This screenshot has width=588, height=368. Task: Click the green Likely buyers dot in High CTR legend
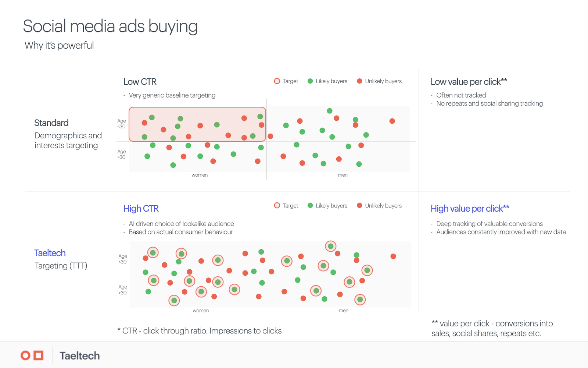(310, 205)
